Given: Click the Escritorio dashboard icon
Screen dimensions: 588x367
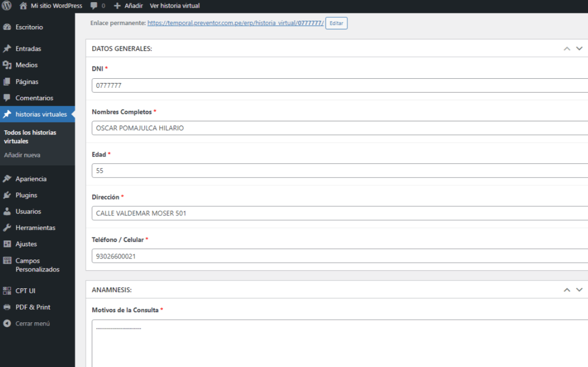Looking at the screenshot, I should point(7,27).
